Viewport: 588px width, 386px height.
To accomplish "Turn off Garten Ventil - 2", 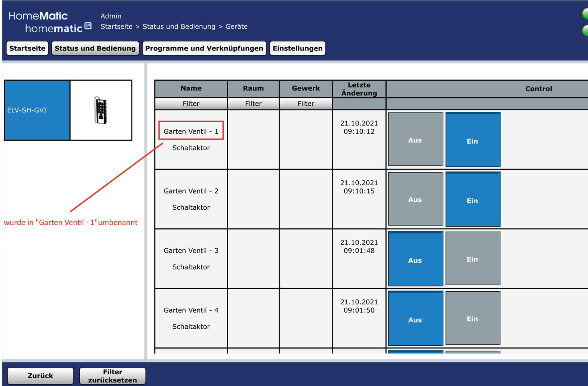I will tap(415, 199).
